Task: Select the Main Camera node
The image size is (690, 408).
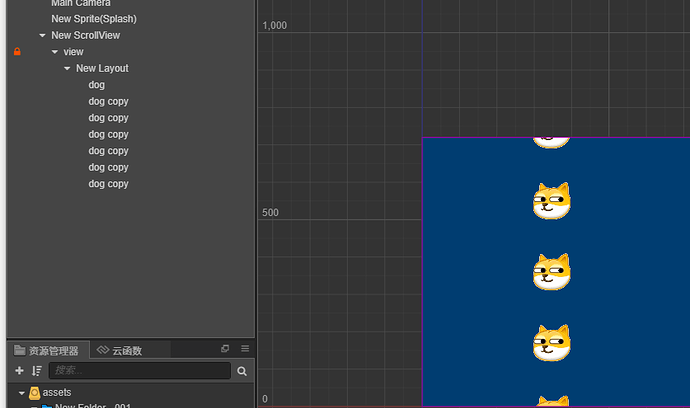Action: point(81,3)
